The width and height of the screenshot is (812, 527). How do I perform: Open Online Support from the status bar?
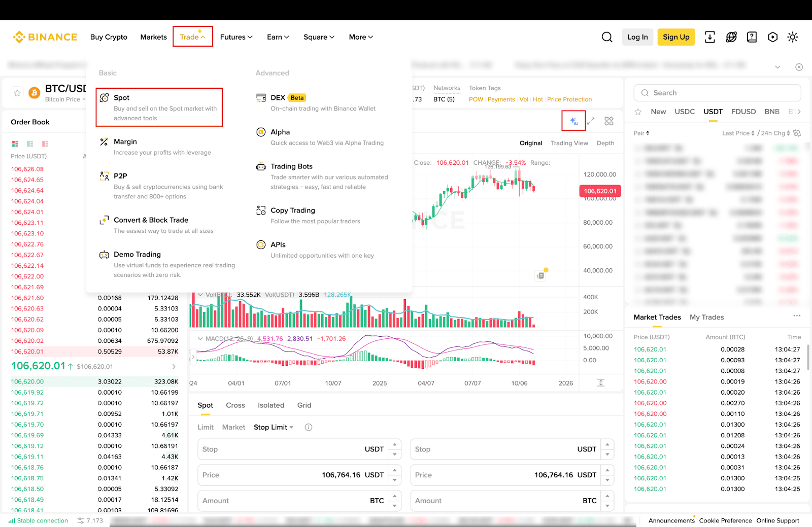click(777, 520)
